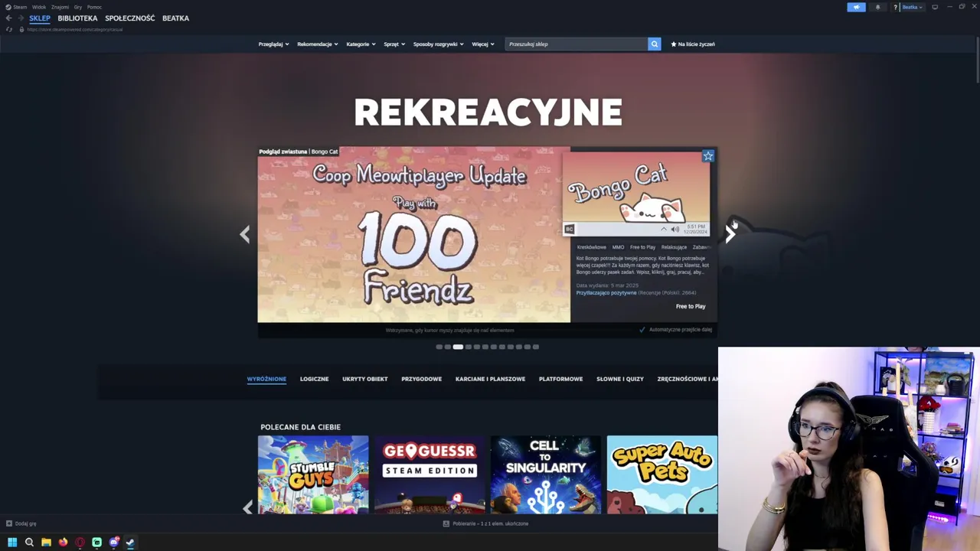Open the wishlist link Na liście życzeń
This screenshot has width=980, height=551.
pyautogui.click(x=693, y=44)
